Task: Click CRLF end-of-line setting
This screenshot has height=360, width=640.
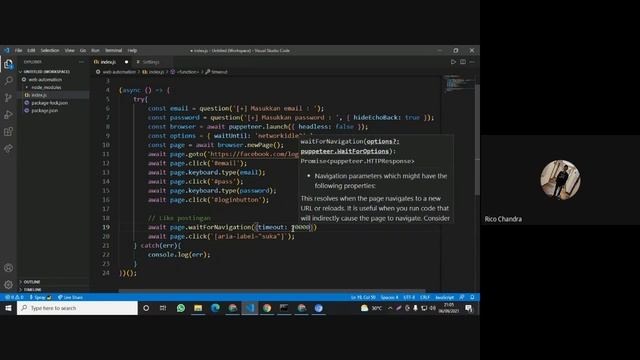Action: (x=425, y=297)
